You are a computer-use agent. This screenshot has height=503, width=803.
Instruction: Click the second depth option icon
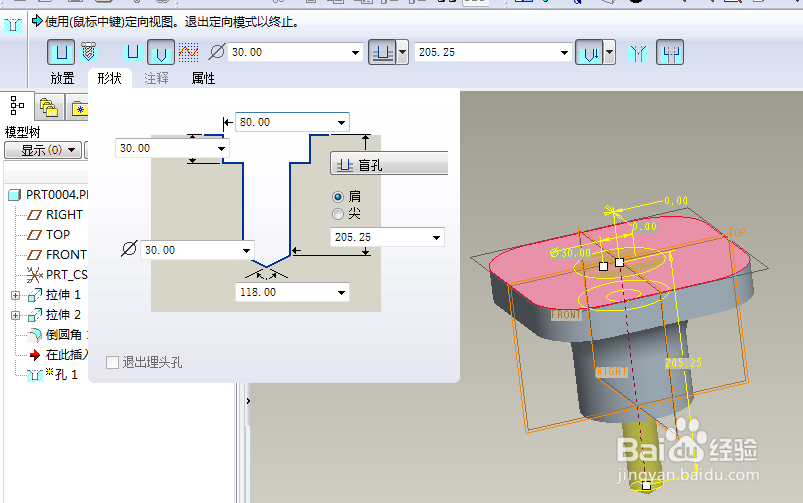pos(589,52)
